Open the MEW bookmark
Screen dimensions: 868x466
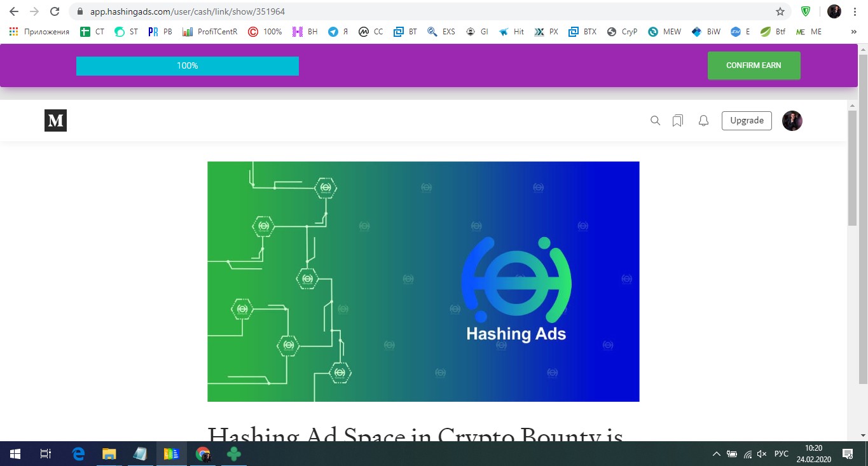coord(665,32)
